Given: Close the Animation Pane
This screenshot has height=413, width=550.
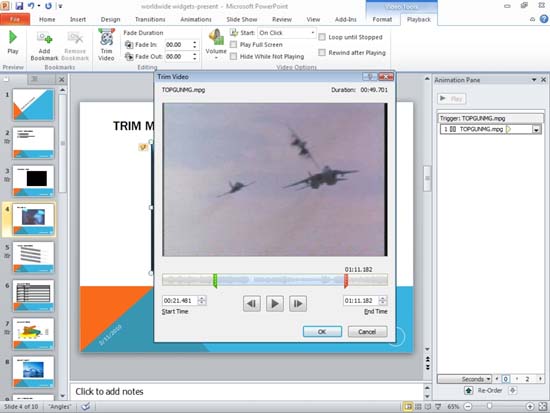Looking at the screenshot, I should point(543,80).
